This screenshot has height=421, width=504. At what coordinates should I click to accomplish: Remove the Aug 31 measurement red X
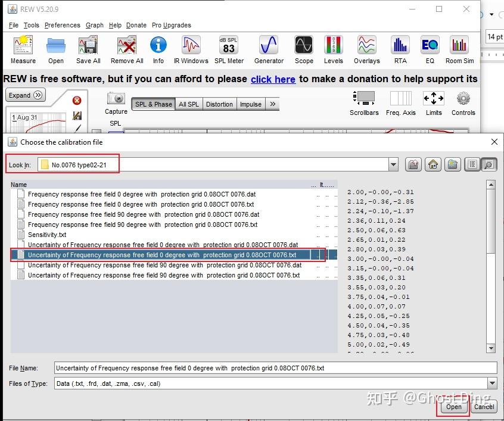77,101
